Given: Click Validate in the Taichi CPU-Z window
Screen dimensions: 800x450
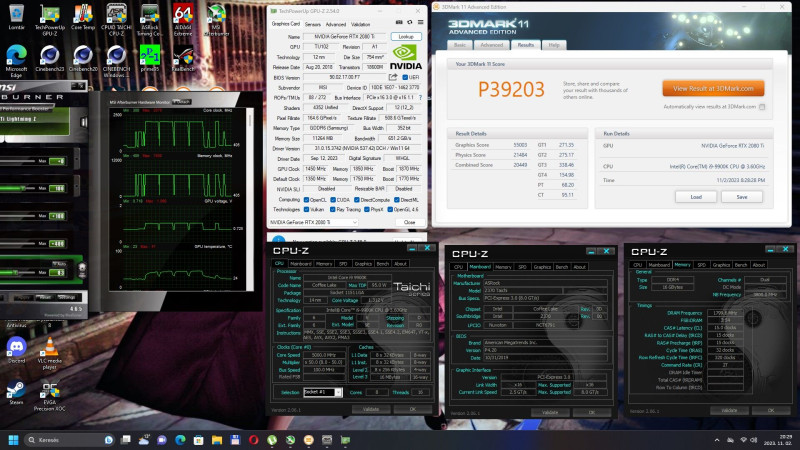Looking at the screenshot, I should 371,409.
